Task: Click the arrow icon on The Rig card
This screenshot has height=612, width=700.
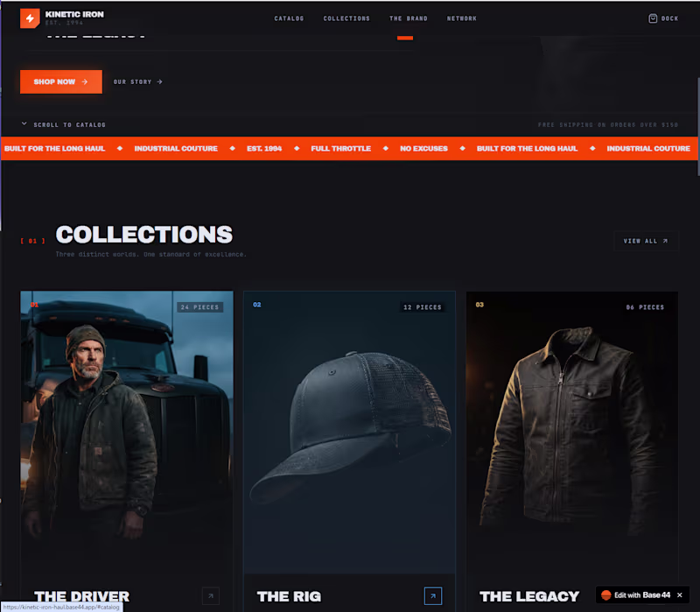Action: pos(432,595)
